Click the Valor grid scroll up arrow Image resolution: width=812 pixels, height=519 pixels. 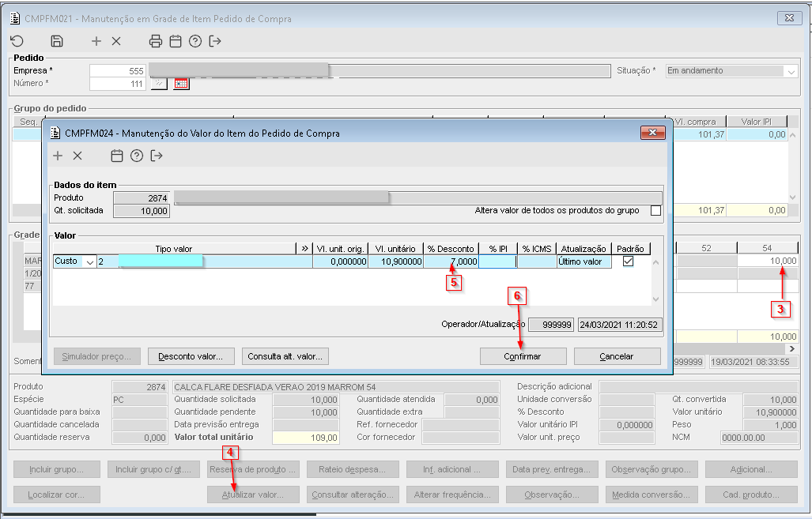(x=655, y=262)
